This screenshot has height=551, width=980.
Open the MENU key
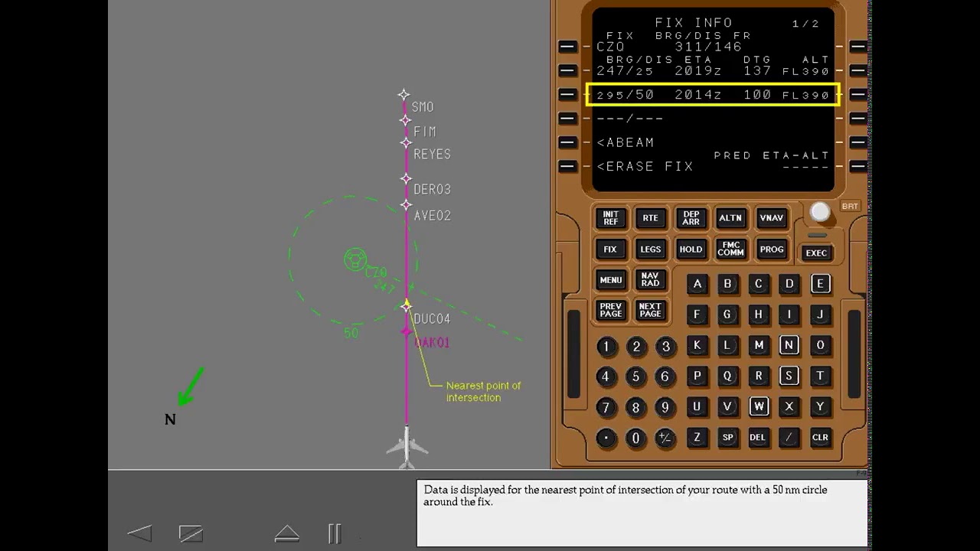[x=610, y=280]
